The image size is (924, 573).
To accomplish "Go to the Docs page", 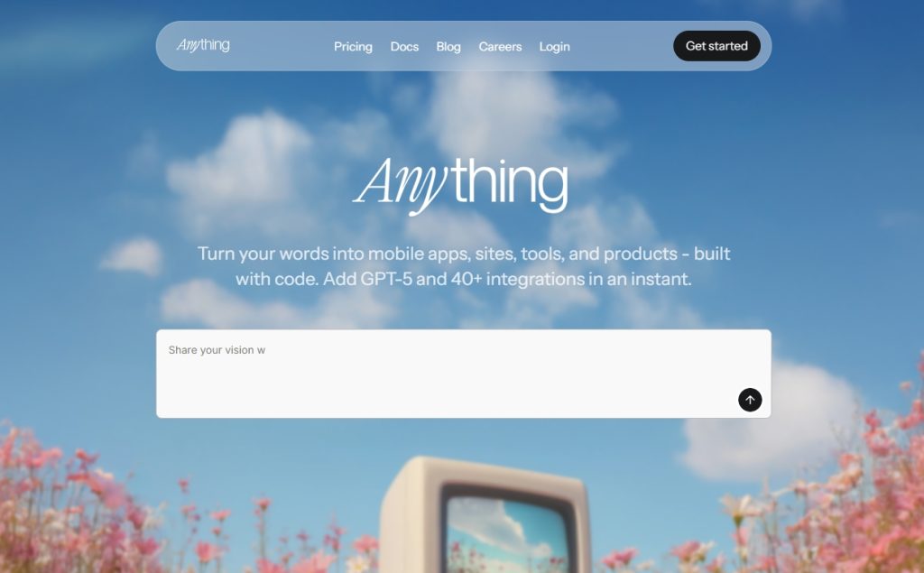I will pos(404,47).
